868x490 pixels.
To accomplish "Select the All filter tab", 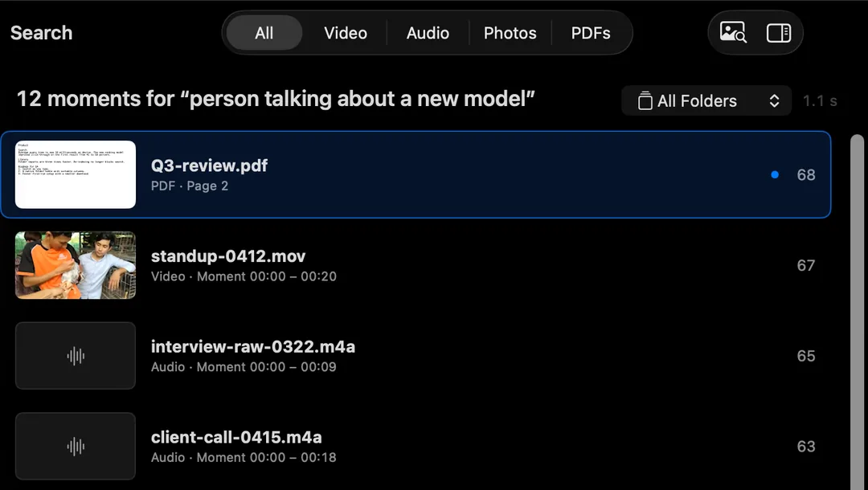I will tap(264, 33).
